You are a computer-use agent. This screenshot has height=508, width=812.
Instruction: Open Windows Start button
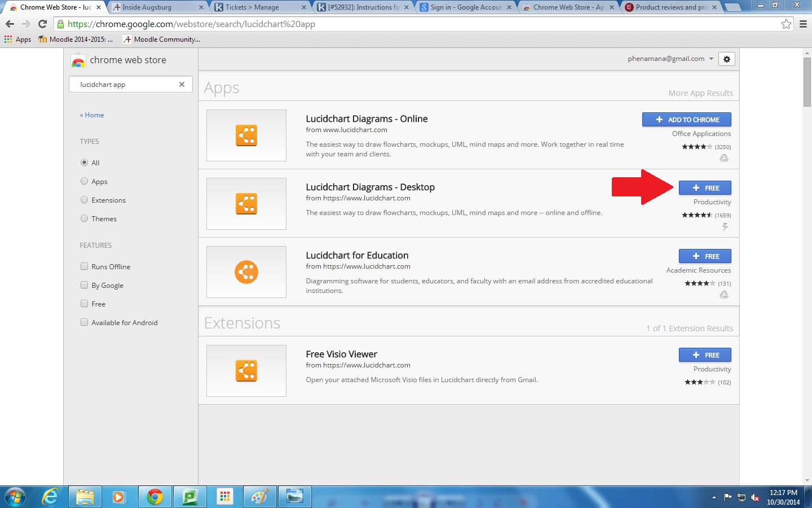coord(15,497)
